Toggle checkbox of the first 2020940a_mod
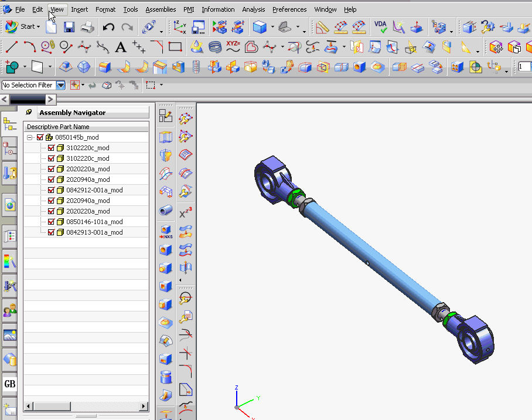The height and width of the screenshot is (420, 532). coord(51,179)
